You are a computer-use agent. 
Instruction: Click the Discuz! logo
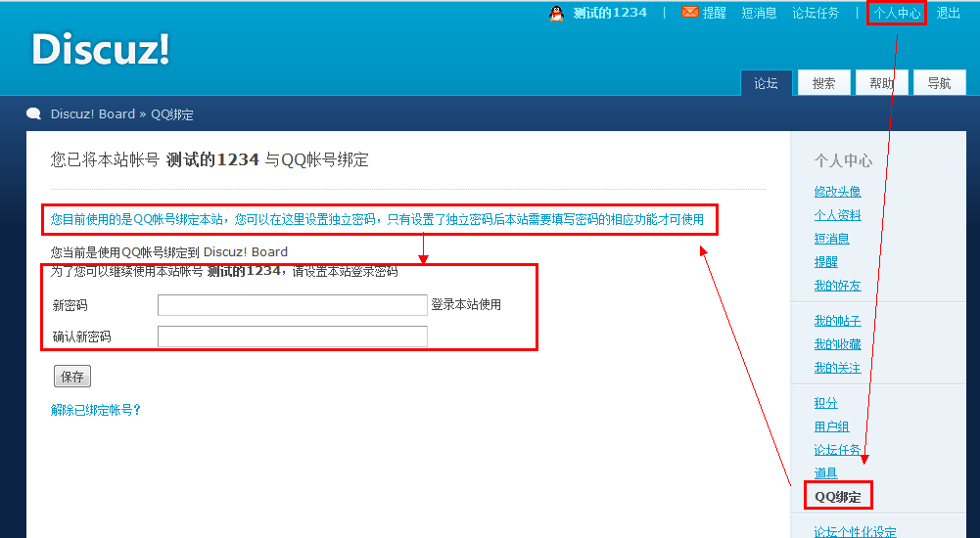(x=101, y=49)
